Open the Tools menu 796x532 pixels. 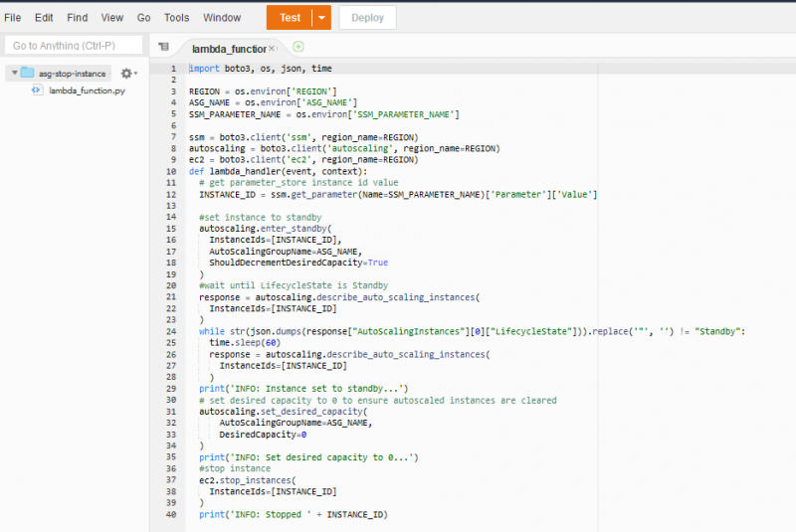[176, 18]
